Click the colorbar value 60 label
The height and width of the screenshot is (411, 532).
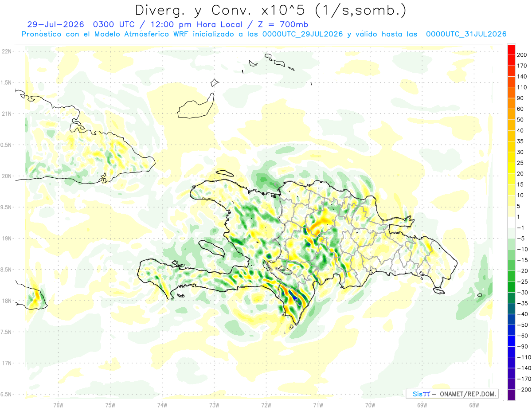click(521, 109)
